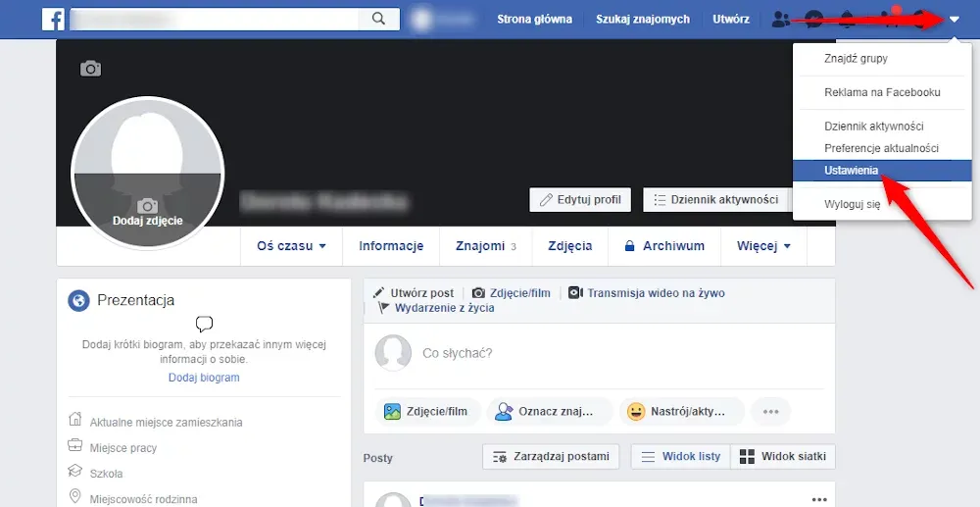The width and height of the screenshot is (980, 507).
Task: Open the Znajomi profile tab
Action: pyautogui.click(x=485, y=246)
